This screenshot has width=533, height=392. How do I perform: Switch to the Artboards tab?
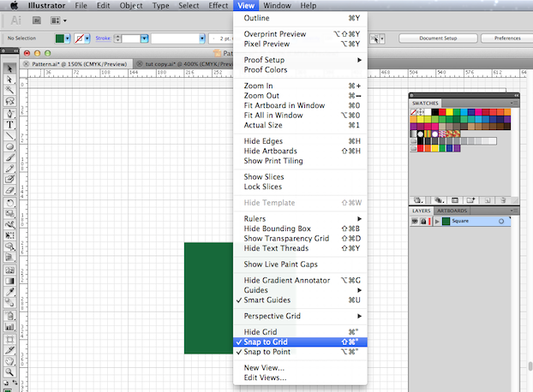pyautogui.click(x=452, y=211)
